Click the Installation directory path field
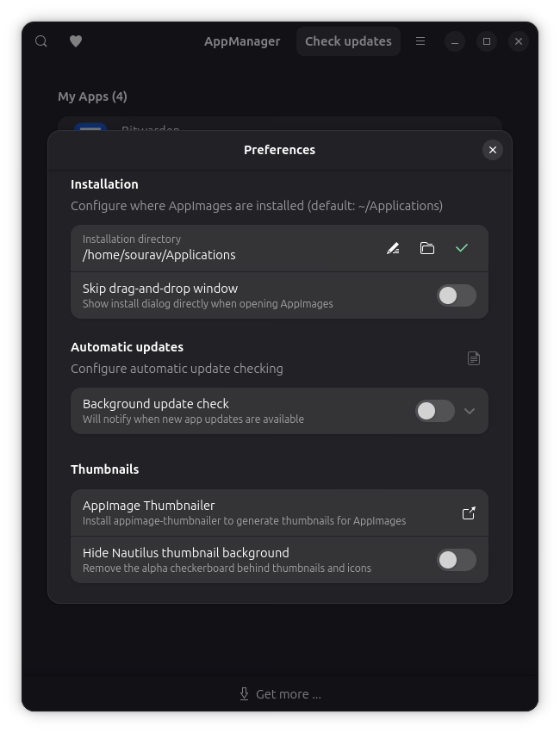560x733 pixels. pyautogui.click(x=215, y=255)
